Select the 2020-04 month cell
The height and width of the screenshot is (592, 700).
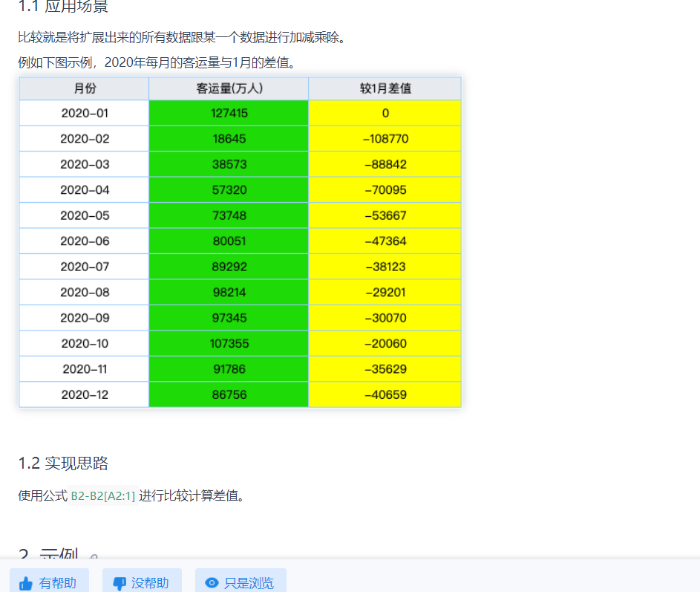pyautogui.click(x=85, y=190)
